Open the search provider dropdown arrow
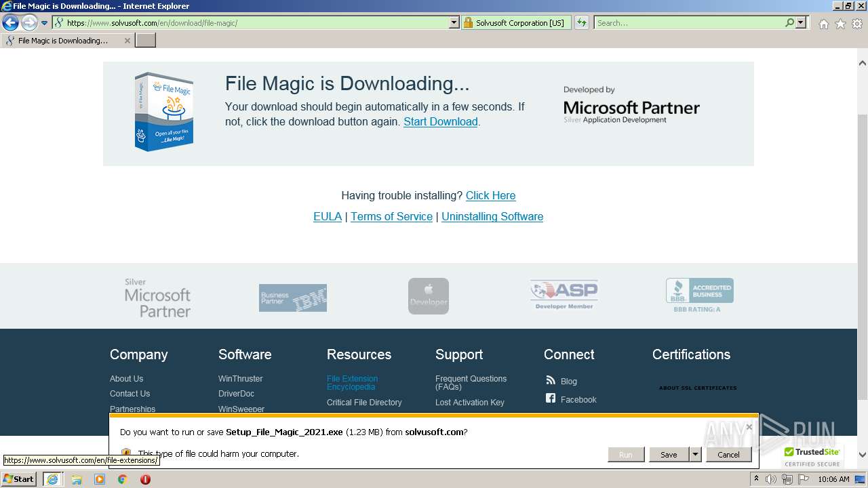 pos(801,22)
